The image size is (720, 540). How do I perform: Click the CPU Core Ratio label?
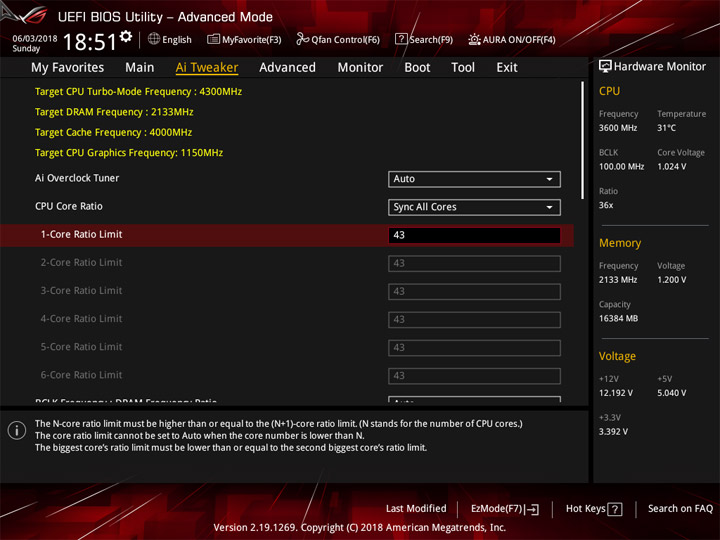[x=68, y=206]
